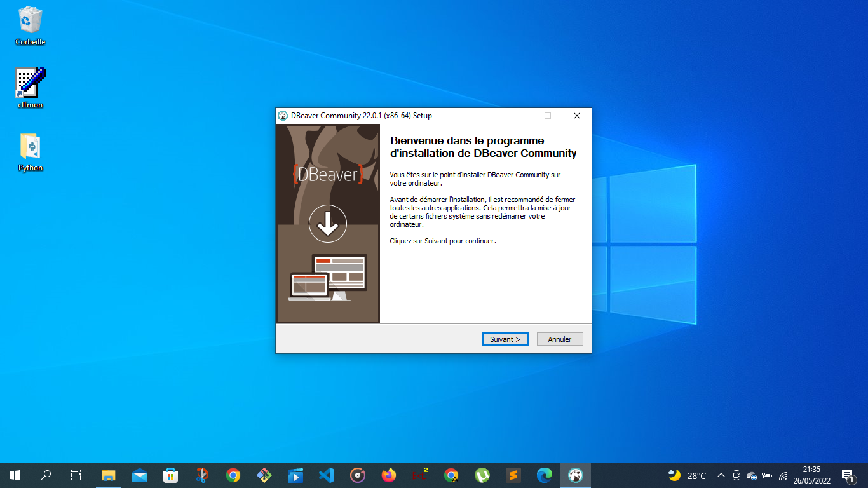Screen dimensions: 868x488
Task: Click the "Vous êtes sur le point d'installer" paragraph
Action: (x=475, y=179)
